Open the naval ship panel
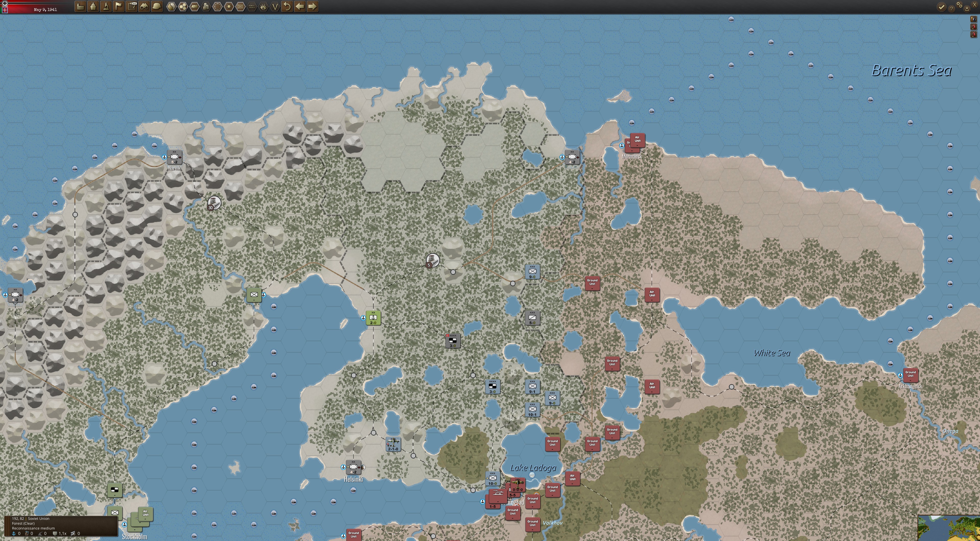The width and height of the screenshot is (980, 541). pyautogui.click(x=93, y=6)
